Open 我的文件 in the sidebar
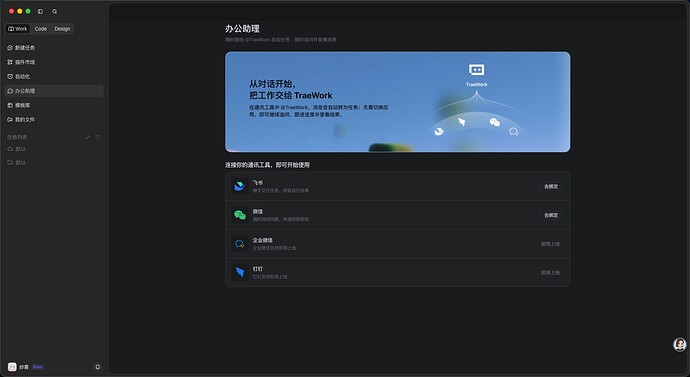690x377 pixels. coord(54,120)
